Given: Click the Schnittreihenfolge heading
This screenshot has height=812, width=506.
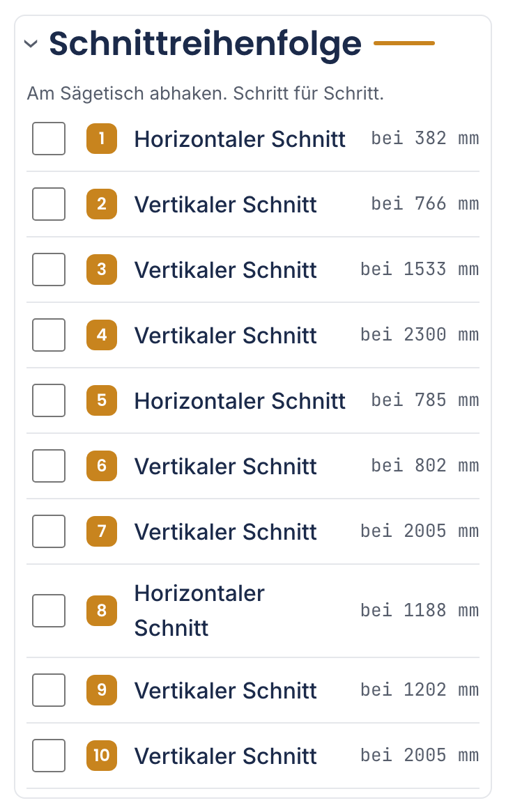Looking at the screenshot, I should (206, 43).
